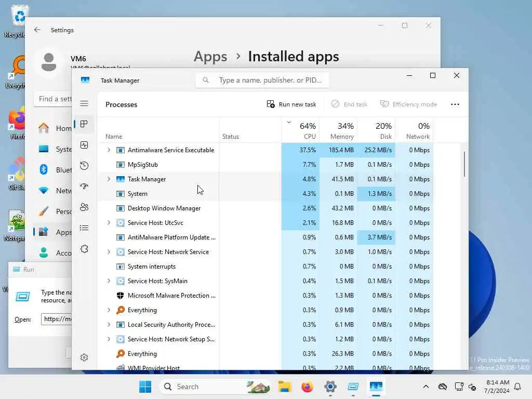Screen dimensions: 532x399
Task: Click 25.2 MB/s disk cell
Action: point(376,150)
